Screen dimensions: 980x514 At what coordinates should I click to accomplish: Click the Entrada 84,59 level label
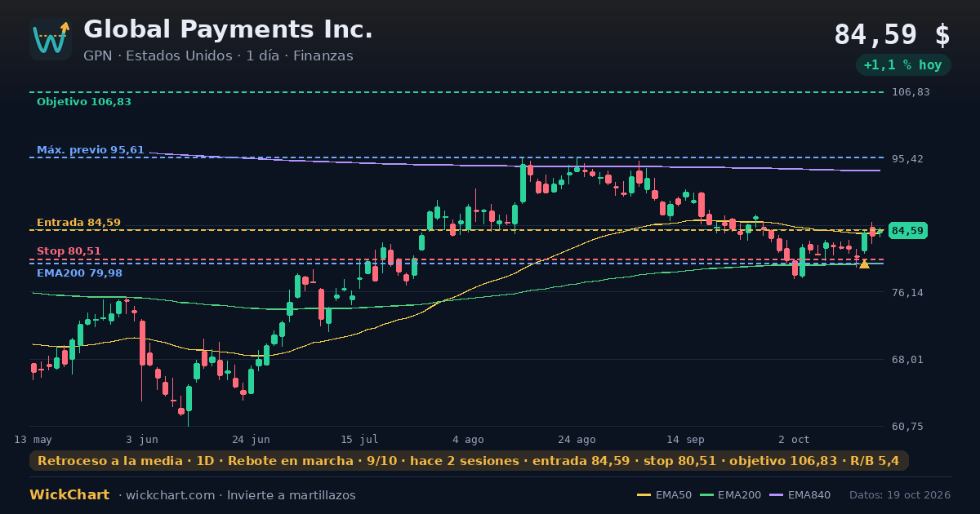click(78, 223)
